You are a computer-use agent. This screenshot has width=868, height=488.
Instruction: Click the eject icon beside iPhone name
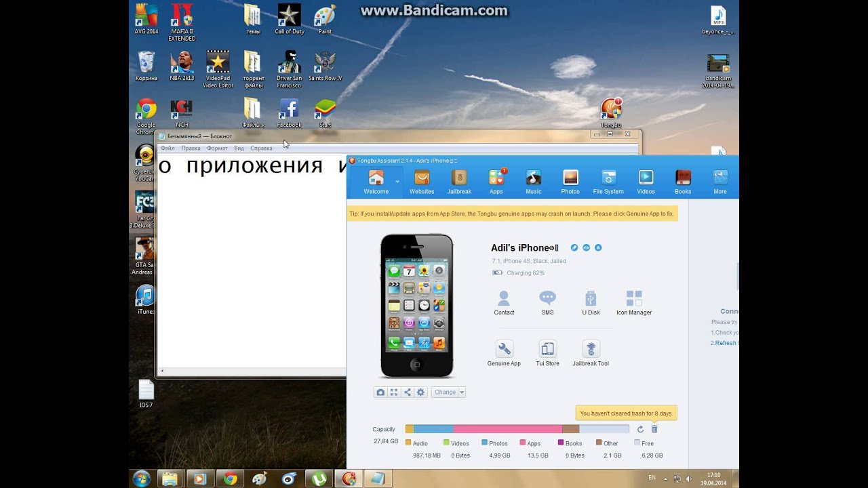click(598, 248)
